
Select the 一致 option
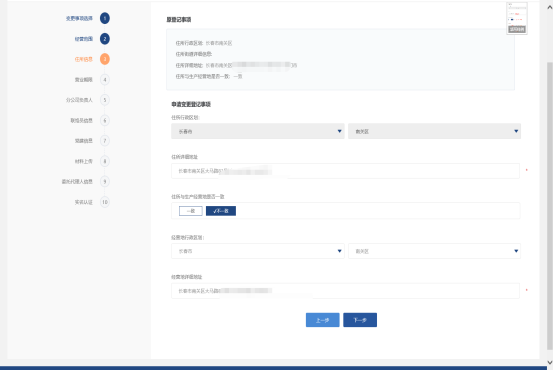click(191, 211)
